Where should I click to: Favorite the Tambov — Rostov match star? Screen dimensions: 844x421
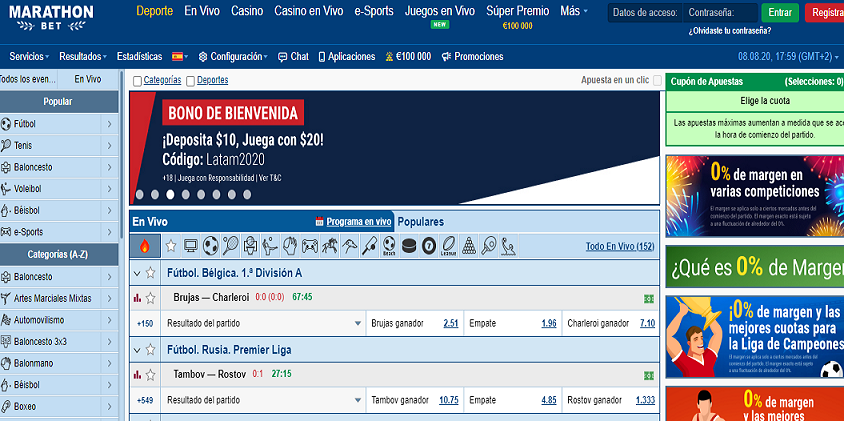150,375
